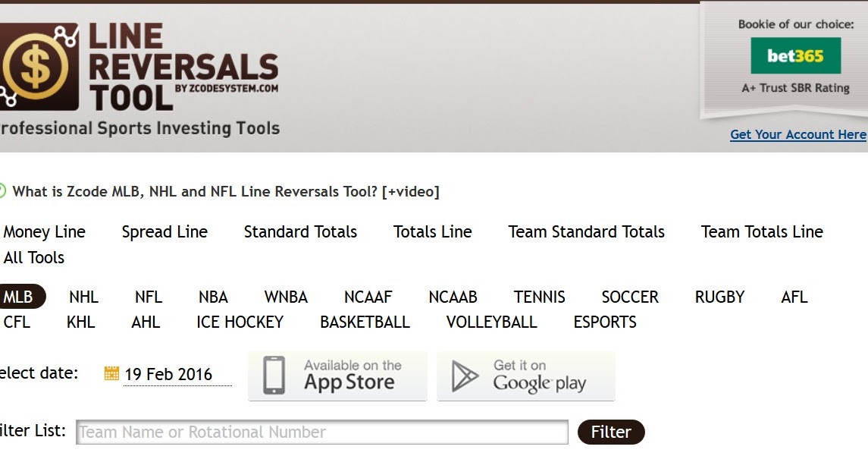
Task: Open the Totals Line tool
Action: 432,231
